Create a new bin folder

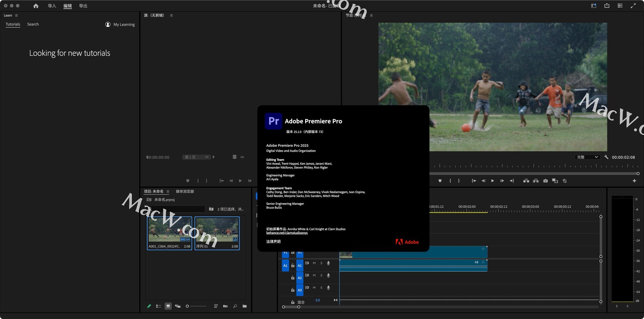click(x=245, y=306)
